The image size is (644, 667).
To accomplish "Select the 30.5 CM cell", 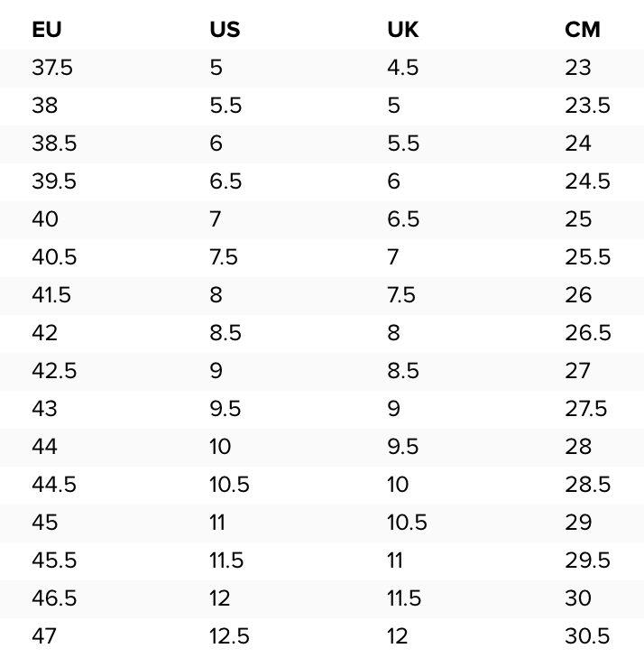I will coord(588,636).
